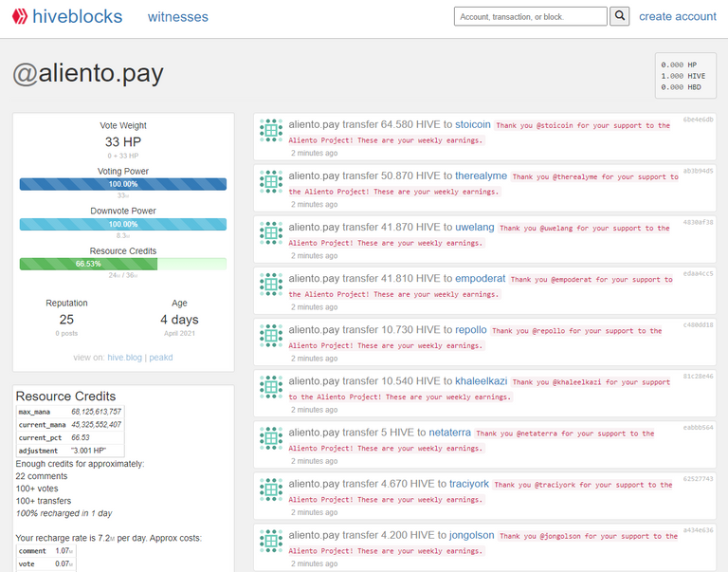Focus the account, transaction, or block search field
This screenshot has height=572, width=728.
tap(530, 16)
